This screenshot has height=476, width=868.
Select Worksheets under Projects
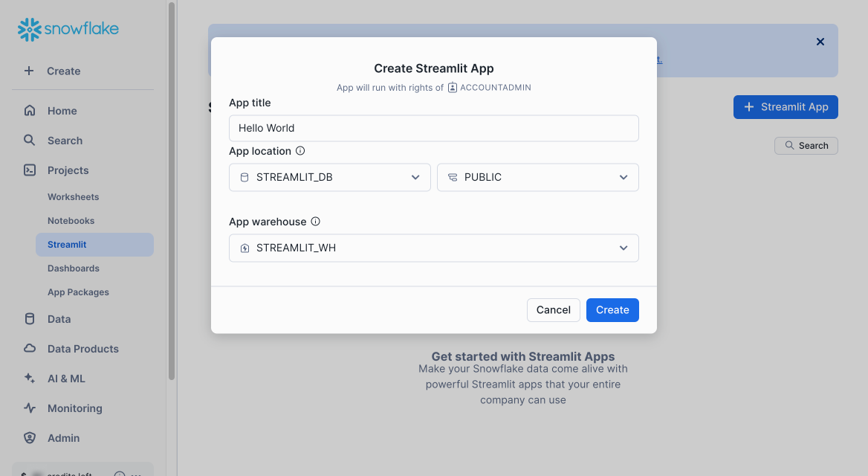tap(73, 196)
